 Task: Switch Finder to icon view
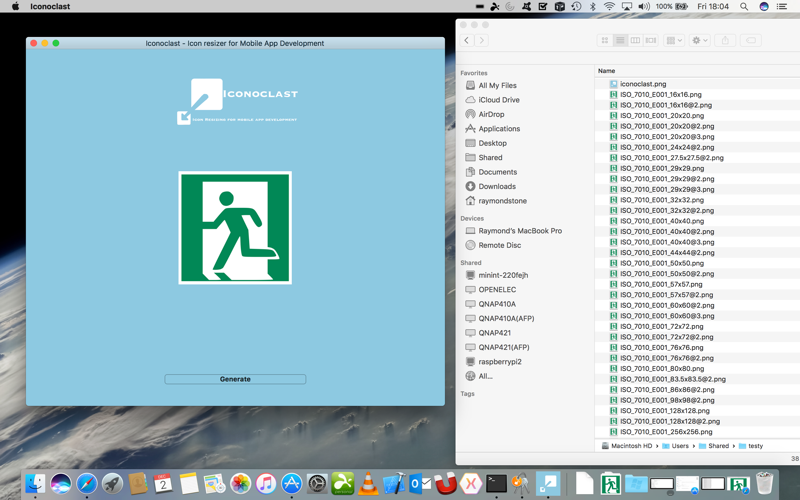pos(605,41)
